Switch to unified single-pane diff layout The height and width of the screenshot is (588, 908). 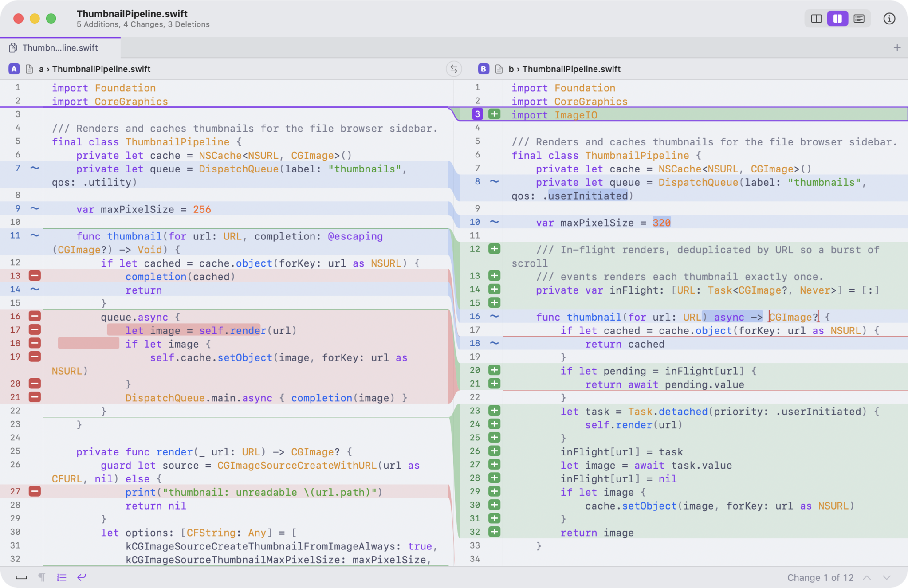coord(816,19)
